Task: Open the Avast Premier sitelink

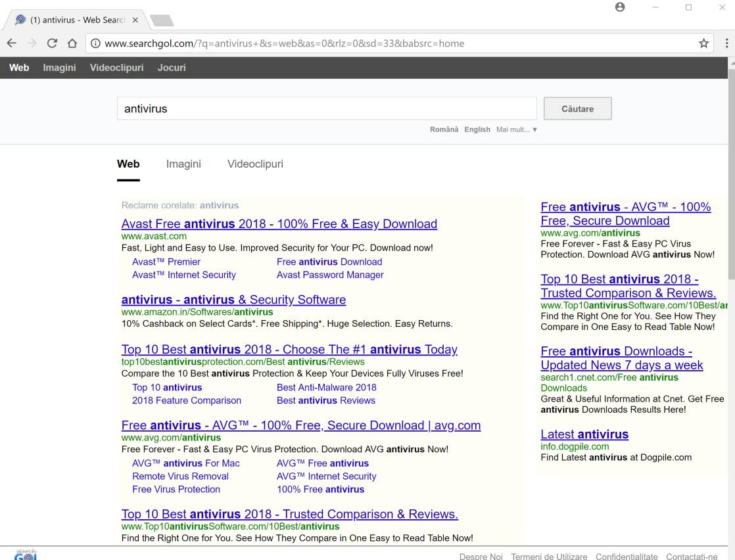Action: pos(166,262)
